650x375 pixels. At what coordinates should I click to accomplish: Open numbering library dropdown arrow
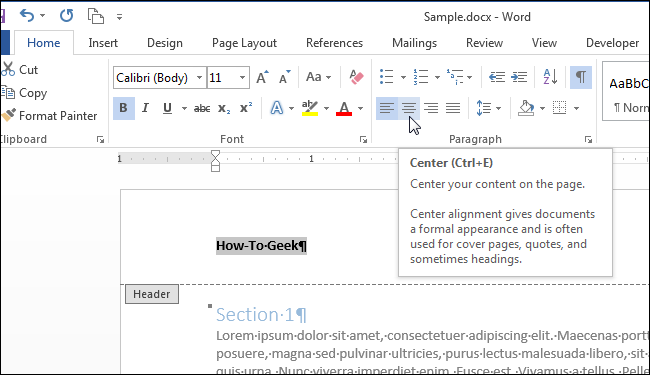pos(437,77)
